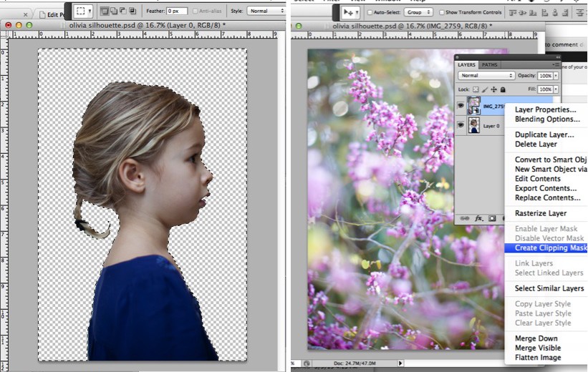Click the Lock Image Pixels brush icon
The image size is (588, 372).
click(x=485, y=89)
